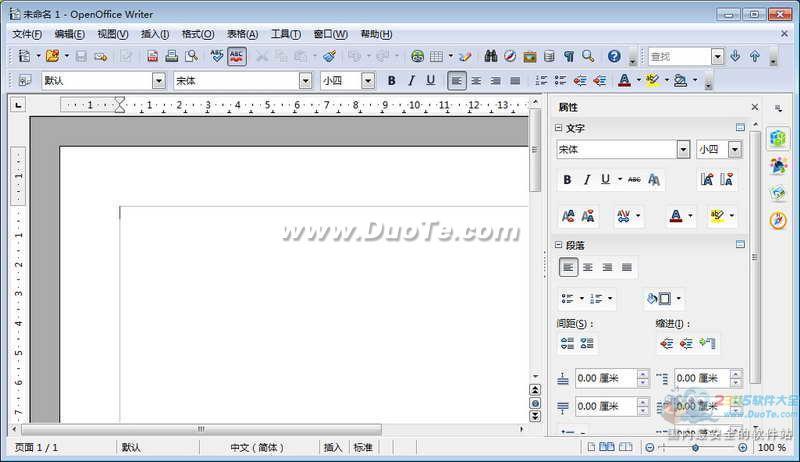Click the New document icon
Image resolution: width=800 pixels, height=462 pixels.
click(24, 56)
